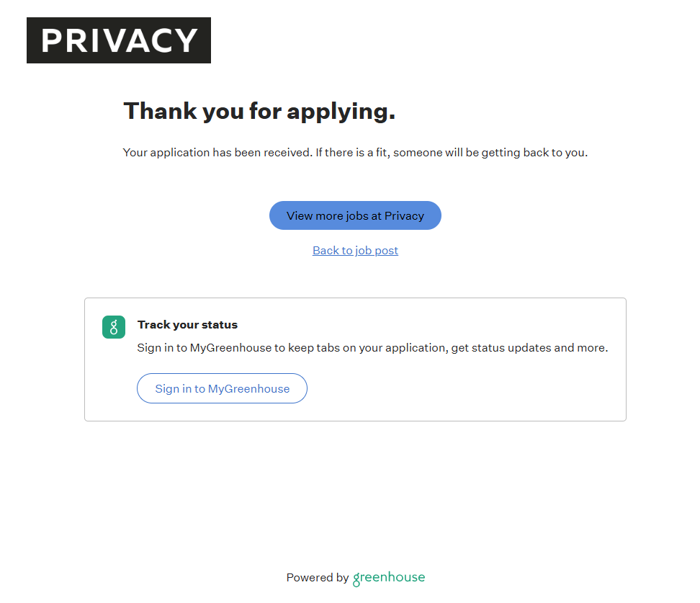Click the "Your application has been received" sentence
Screen dimensions: 700x603
(x=217, y=153)
